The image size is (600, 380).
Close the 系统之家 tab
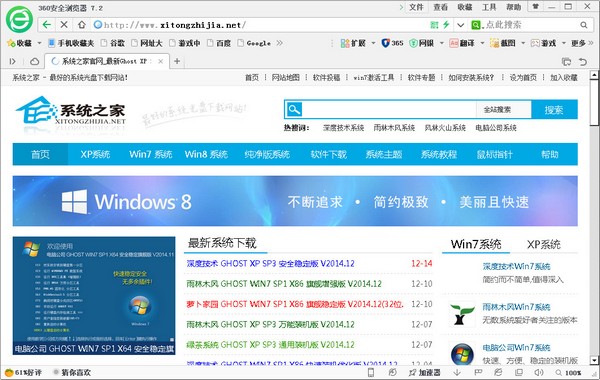pyautogui.click(x=161, y=61)
